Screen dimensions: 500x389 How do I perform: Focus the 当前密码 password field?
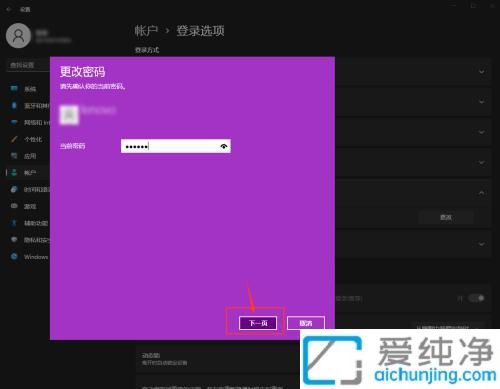(x=176, y=146)
